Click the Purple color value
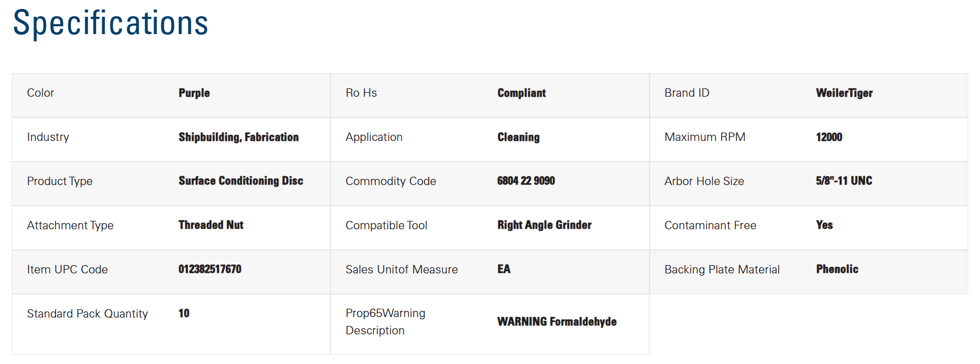980x364 pixels. click(194, 93)
